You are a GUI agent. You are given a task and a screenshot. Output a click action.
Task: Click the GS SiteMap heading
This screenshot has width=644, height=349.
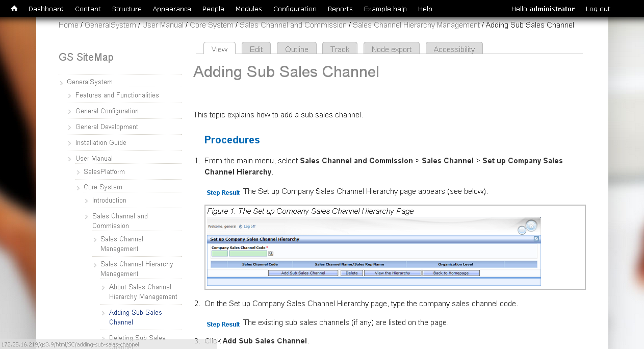pyautogui.click(x=86, y=57)
